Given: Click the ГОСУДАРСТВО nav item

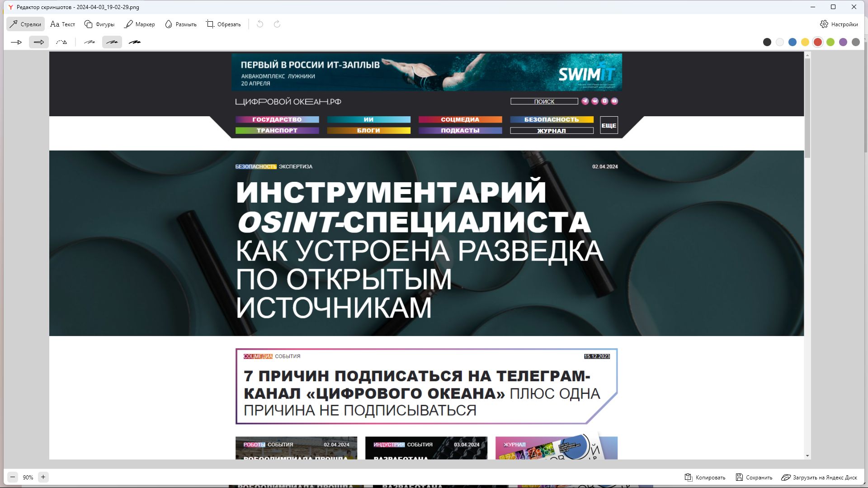Looking at the screenshot, I should (x=277, y=119).
